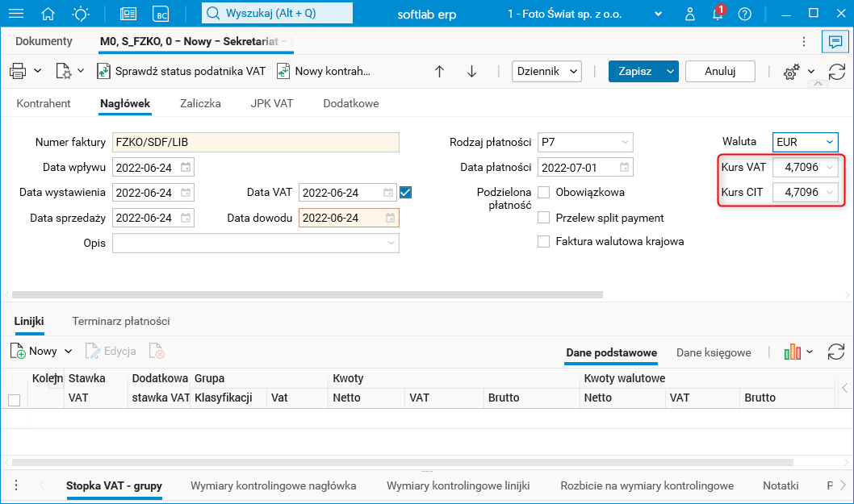
Task: Open the Terminarz płatności tab
Action: click(121, 321)
